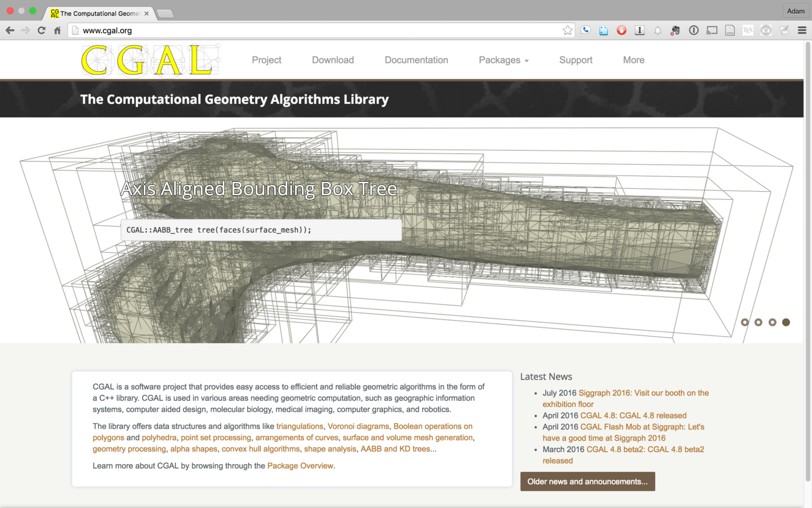
Task: Go back with the browser back arrow
Action: tap(10, 30)
